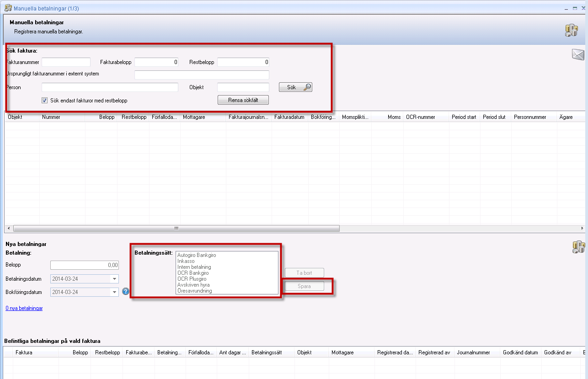Sort invoice grid by Ägare column
This screenshot has width=588, height=379.
pyautogui.click(x=572, y=117)
